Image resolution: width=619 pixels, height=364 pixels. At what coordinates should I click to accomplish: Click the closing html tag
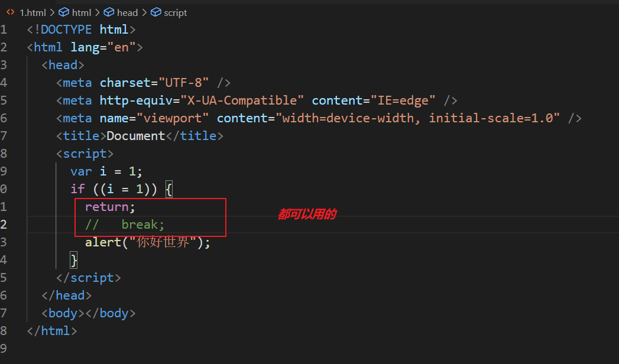51,331
